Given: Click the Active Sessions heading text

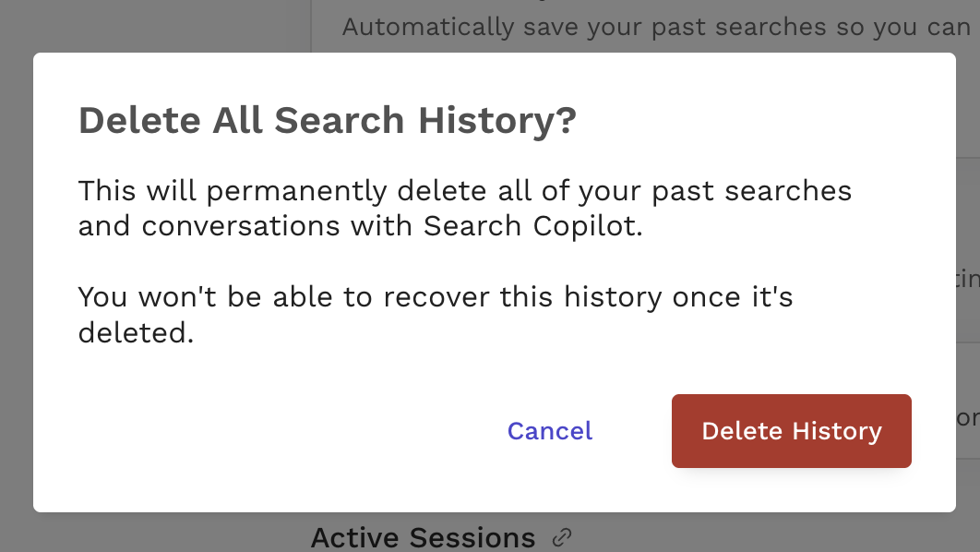Looking at the screenshot, I should 423,537.
